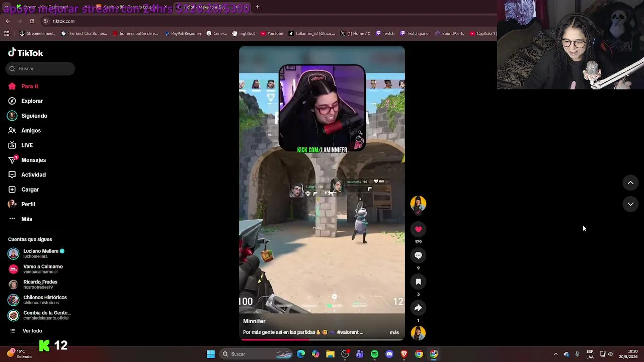Open Ricardo_Fredes account
644x362 pixels.
coord(33,285)
